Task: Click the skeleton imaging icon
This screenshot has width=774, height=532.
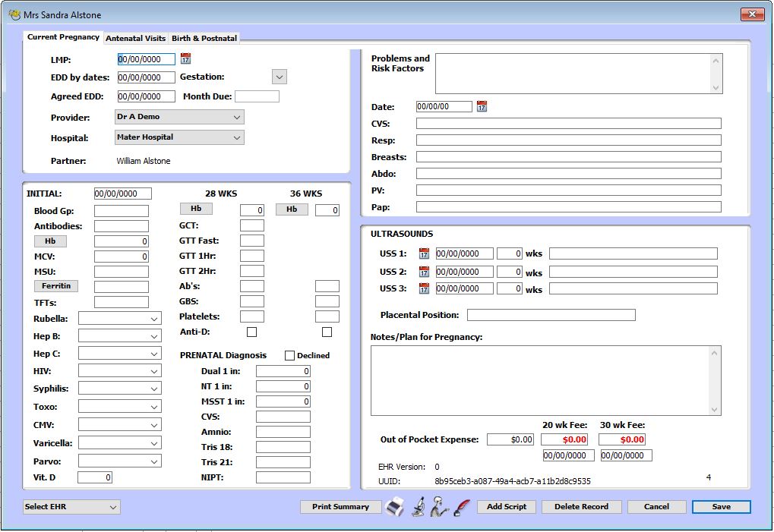Action: point(439,506)
